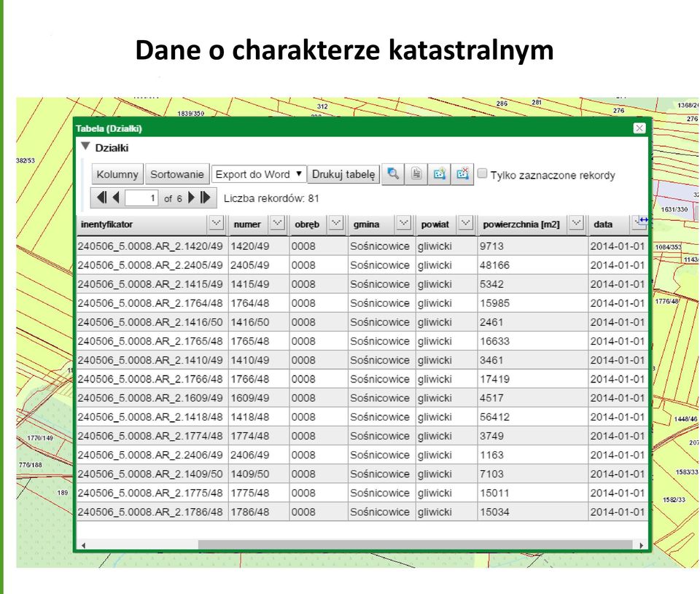This screenshot has height=594, width=700.
Task: Close the Tabela (Działki) window
Action: coord(639,128)
